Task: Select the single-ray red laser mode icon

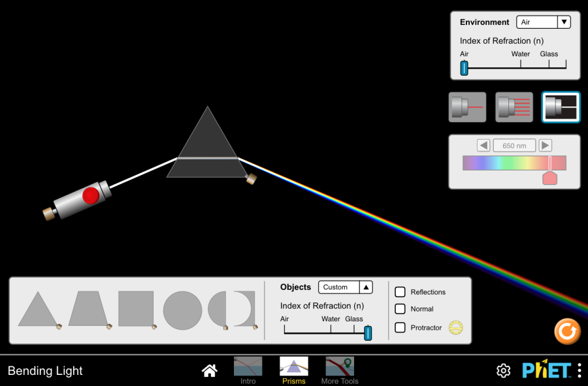Action: click(x=467, y=106)
